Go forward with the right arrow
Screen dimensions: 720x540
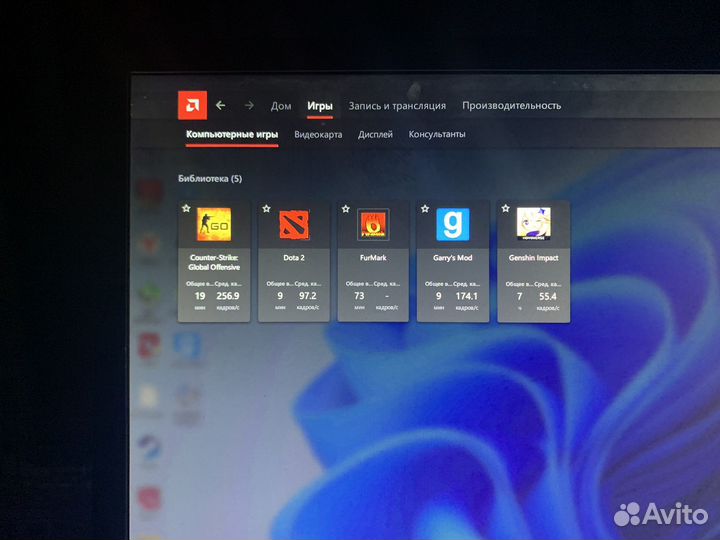249,106
